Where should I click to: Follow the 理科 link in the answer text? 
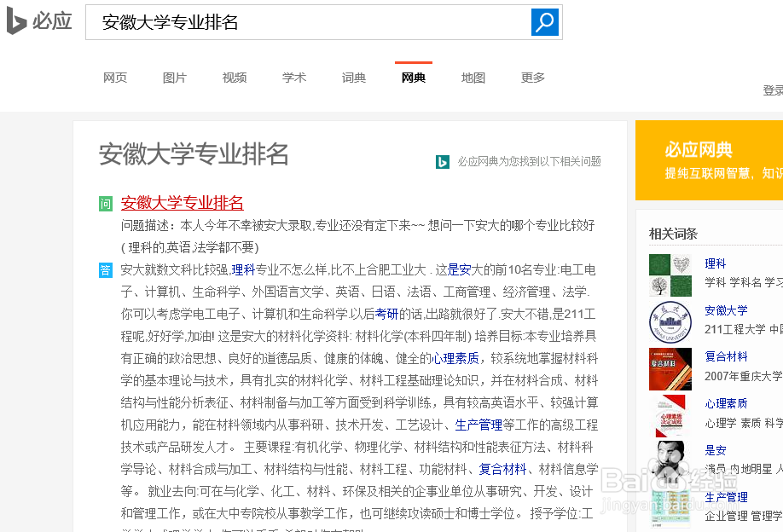[243, 270]
